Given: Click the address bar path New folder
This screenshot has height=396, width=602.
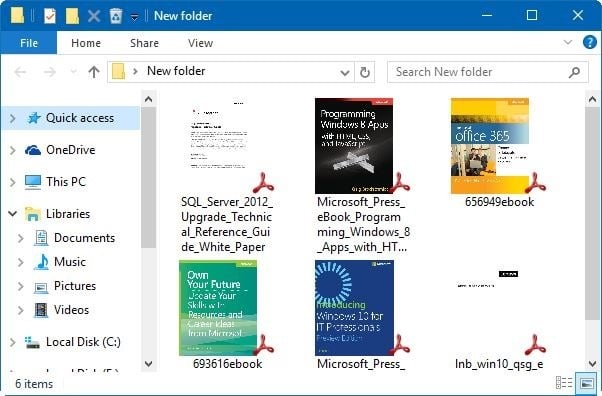Looking at the screenshot, I should (x=176, y=71).
